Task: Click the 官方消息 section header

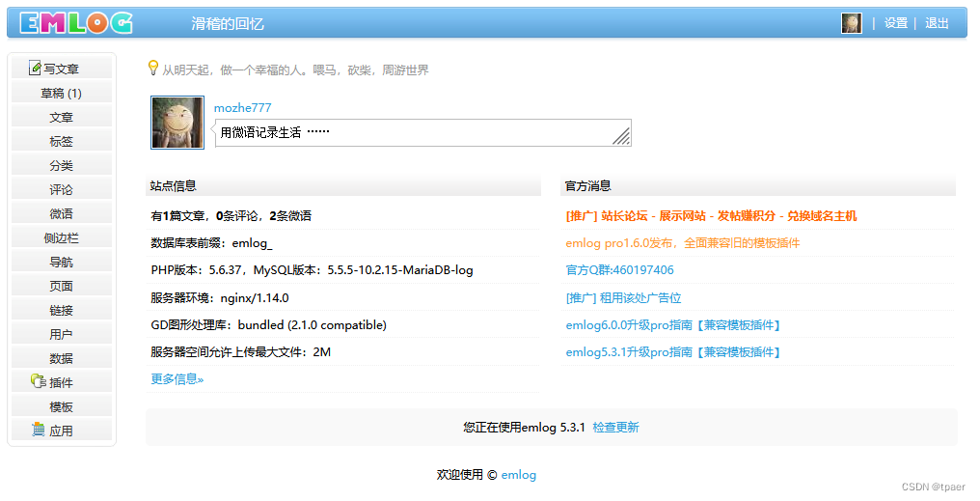Action: (758, 185)
